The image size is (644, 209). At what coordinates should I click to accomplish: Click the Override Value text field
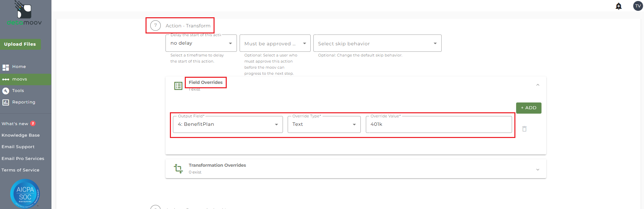tap(439, 124)
